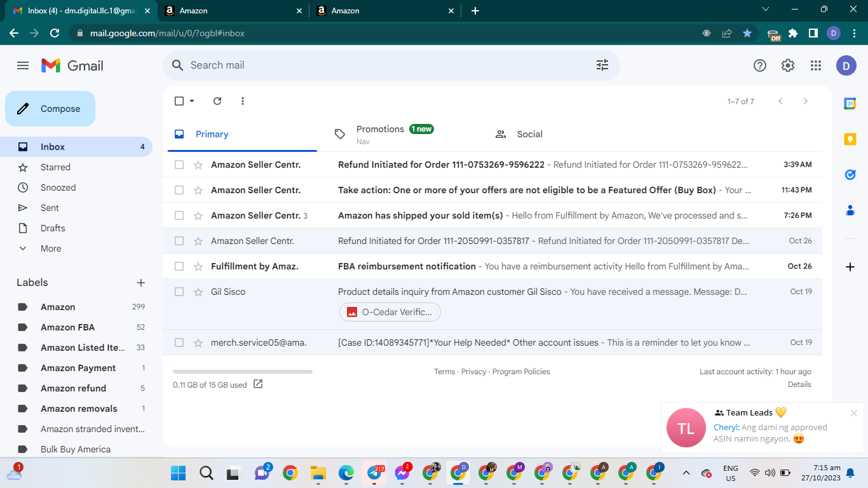Open Windows Start menu
The image size is (868, 488).
coord(179,473)
